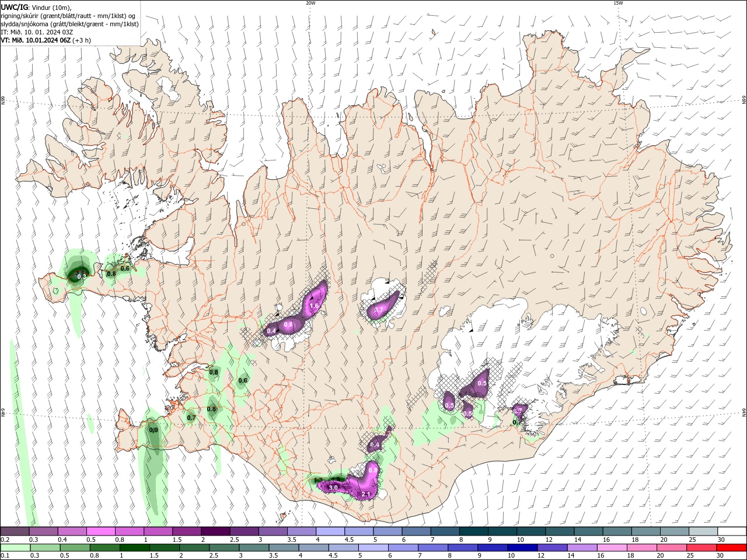This screenshot has height=560, width=747.
Task: Pick the dark purple snow swatch labeled 2
Action: click(215, 531)
